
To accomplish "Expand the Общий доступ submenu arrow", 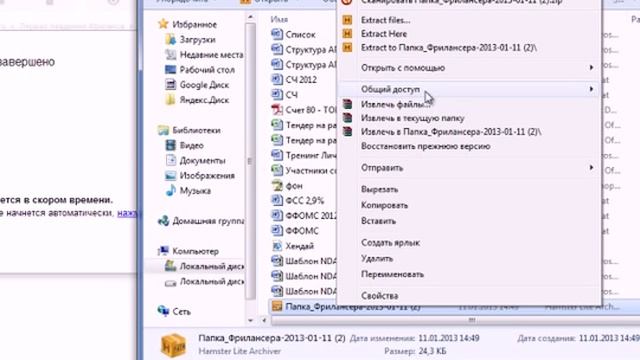I will 591,89.
